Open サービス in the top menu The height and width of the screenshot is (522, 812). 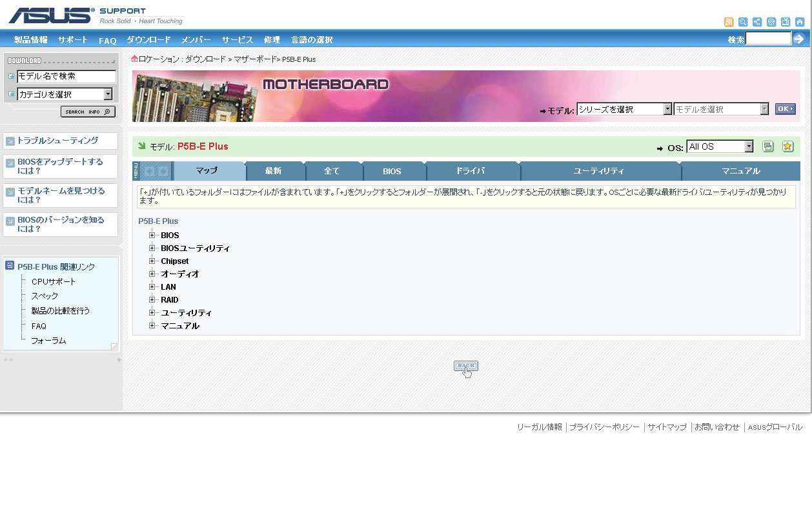pyautogui.click(x=238, y=40)
